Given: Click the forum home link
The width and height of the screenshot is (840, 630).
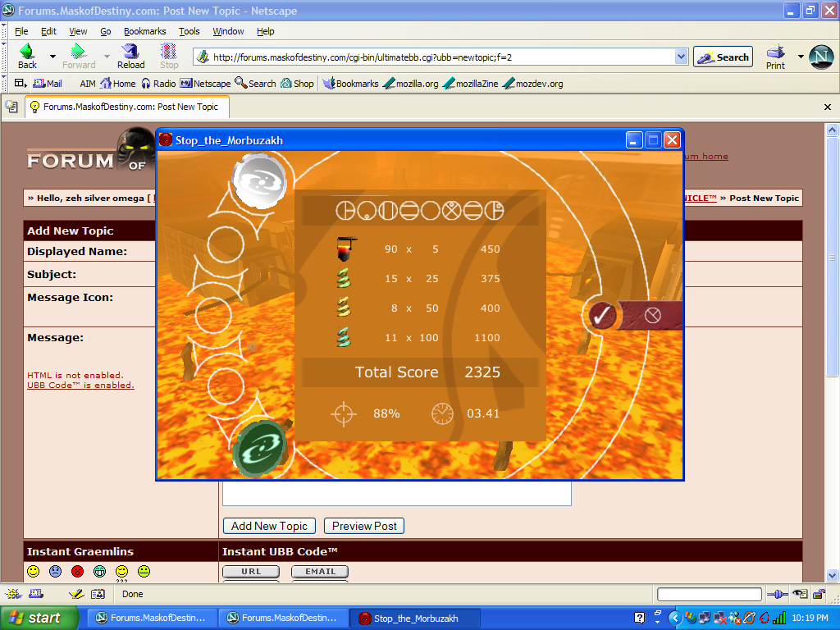Looking at the screenshot, I should coord(706,157).
